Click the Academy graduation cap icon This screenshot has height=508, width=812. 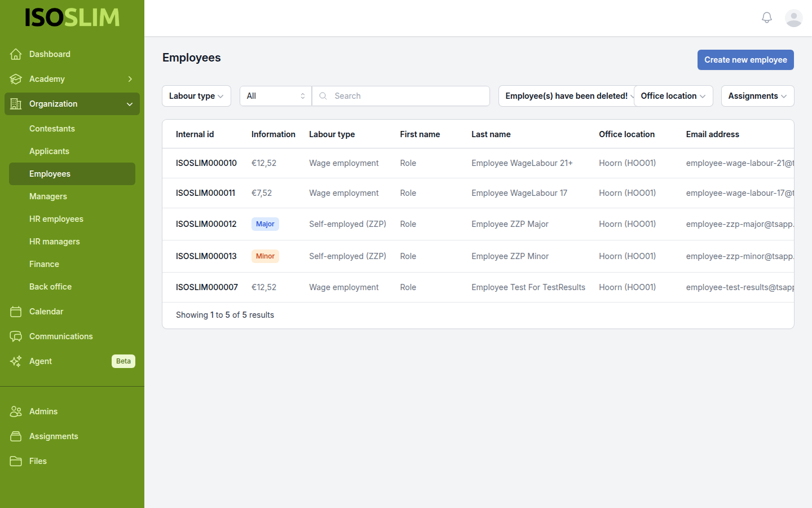click(x=16, y=79)
